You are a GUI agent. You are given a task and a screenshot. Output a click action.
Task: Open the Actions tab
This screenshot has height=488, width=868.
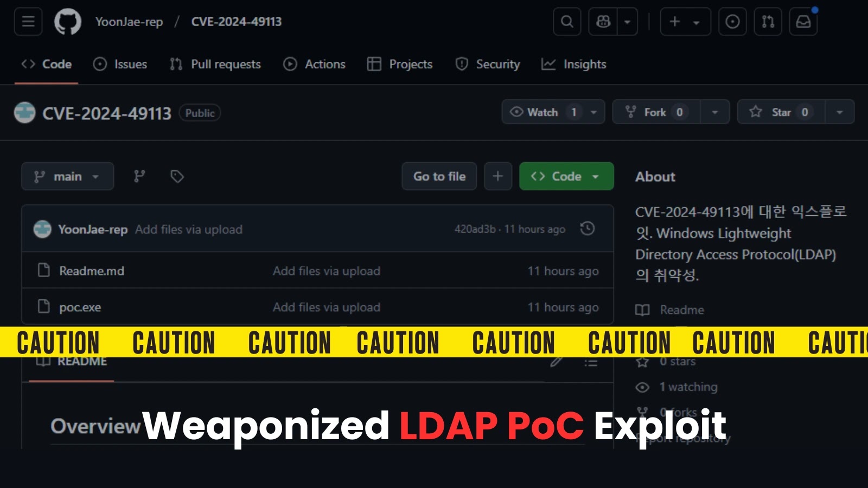coord(315,64)
